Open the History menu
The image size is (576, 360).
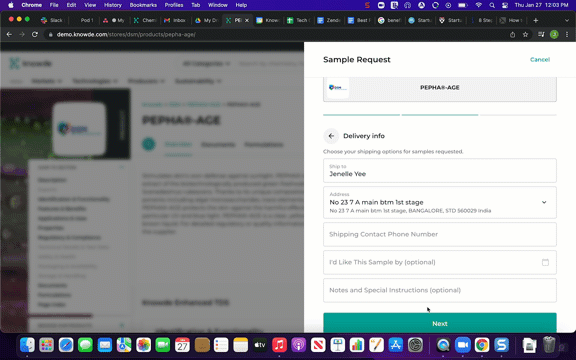(112, 5)
